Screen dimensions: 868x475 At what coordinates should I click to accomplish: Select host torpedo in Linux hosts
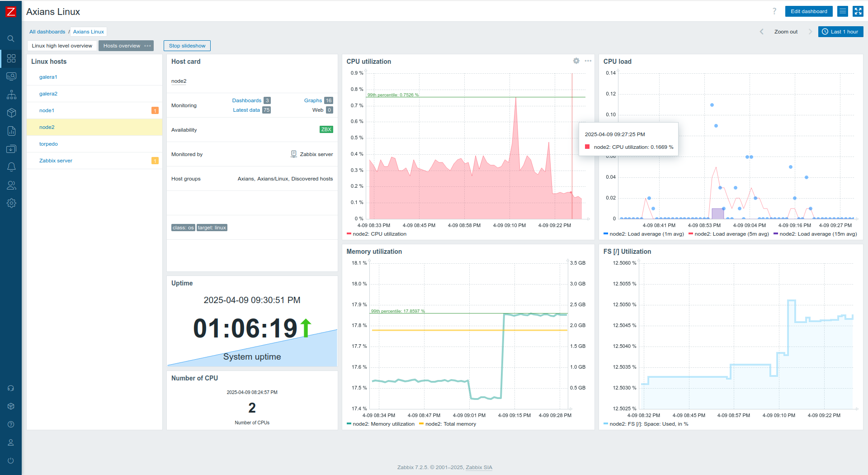pos(48,144)
